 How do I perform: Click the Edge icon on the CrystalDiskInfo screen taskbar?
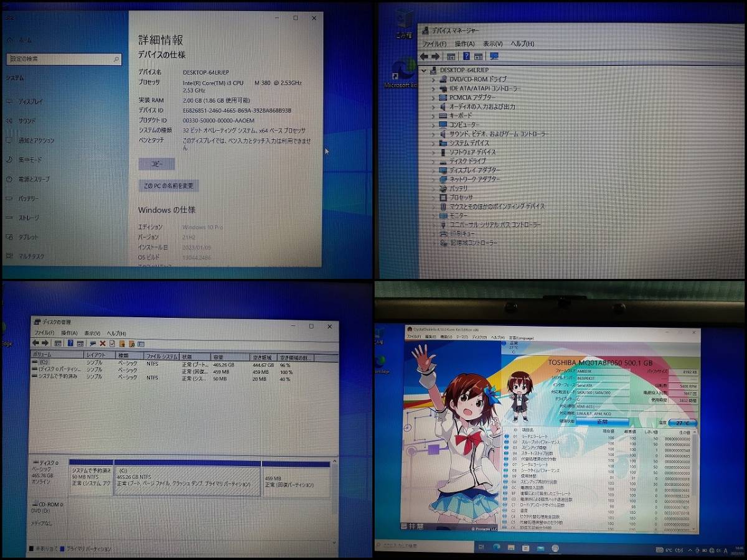coord(497,548)
